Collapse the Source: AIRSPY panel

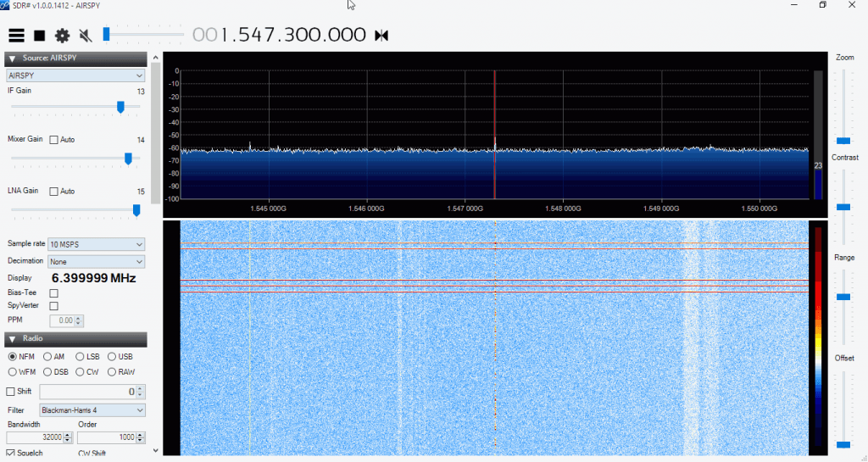(12, 58)
